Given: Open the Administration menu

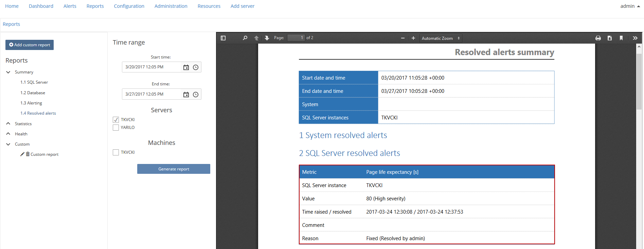Looking at the screenshot, I should coord(171,6).
